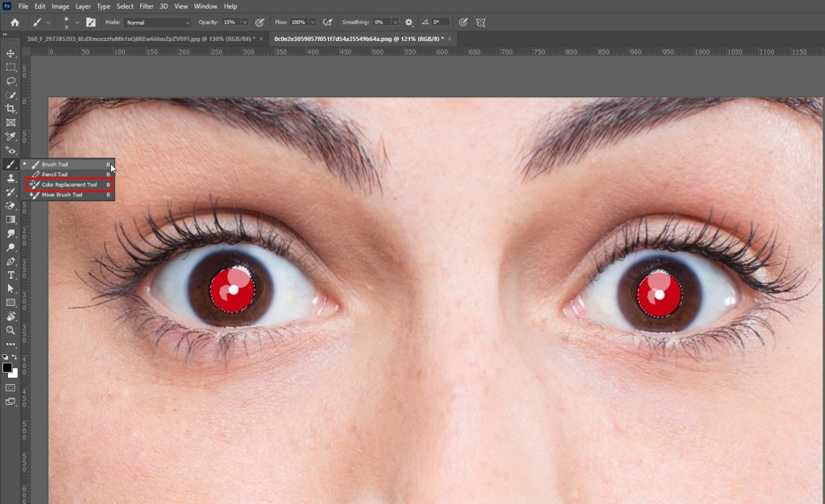Image resolution: width=825 pixels, height=504 pixels.
Task: Click the brush angle input field
Action: click(442, 23)
